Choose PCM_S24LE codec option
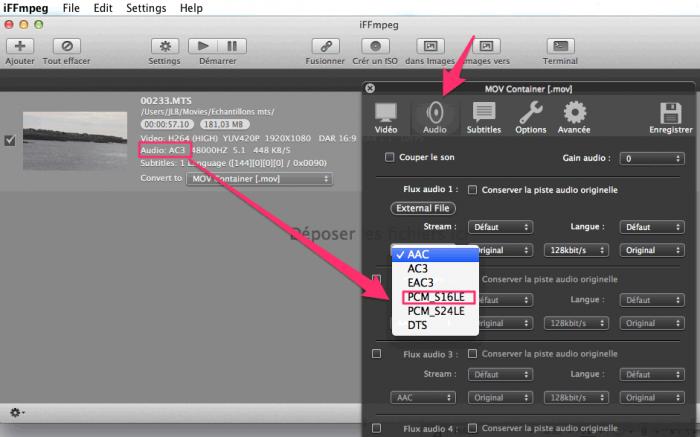 point(435,311)
